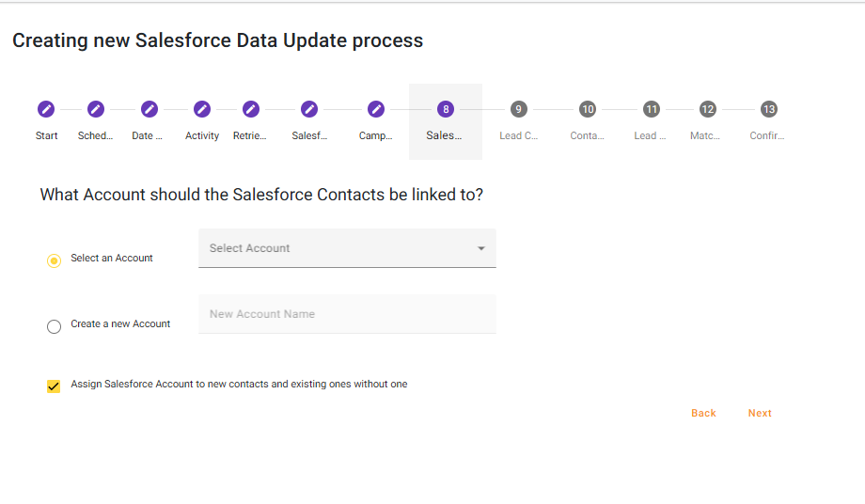The height and width of the screenshot is (504, 865).
Task: Go to step 12 Matc... in the stepper
Action: pos(707,109)
